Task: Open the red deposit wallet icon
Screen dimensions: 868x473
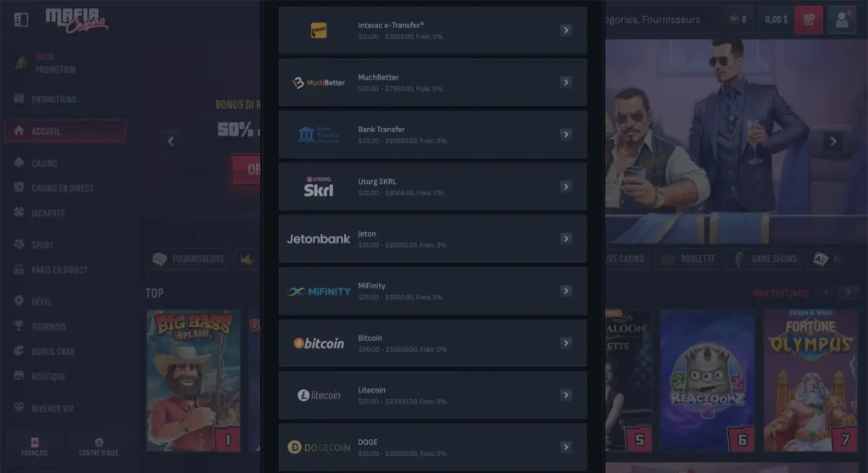Action: tap(808, 20)
